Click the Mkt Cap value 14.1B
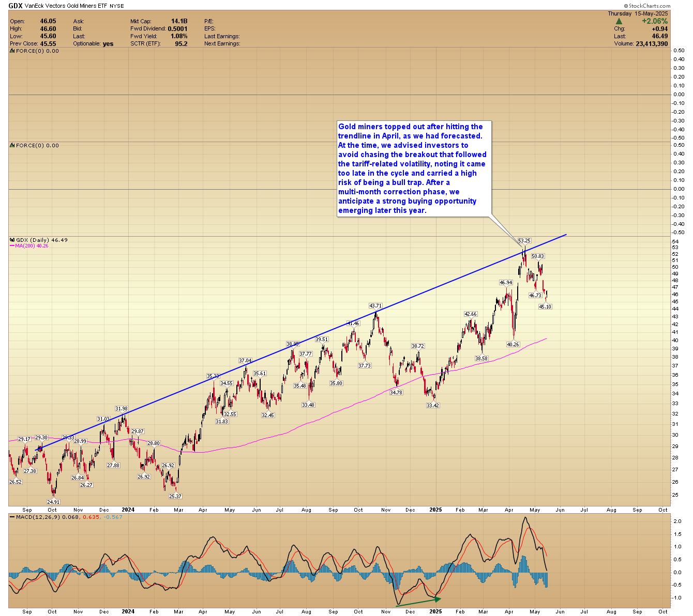The image size is (693, 616). click(x=179, y=21)
